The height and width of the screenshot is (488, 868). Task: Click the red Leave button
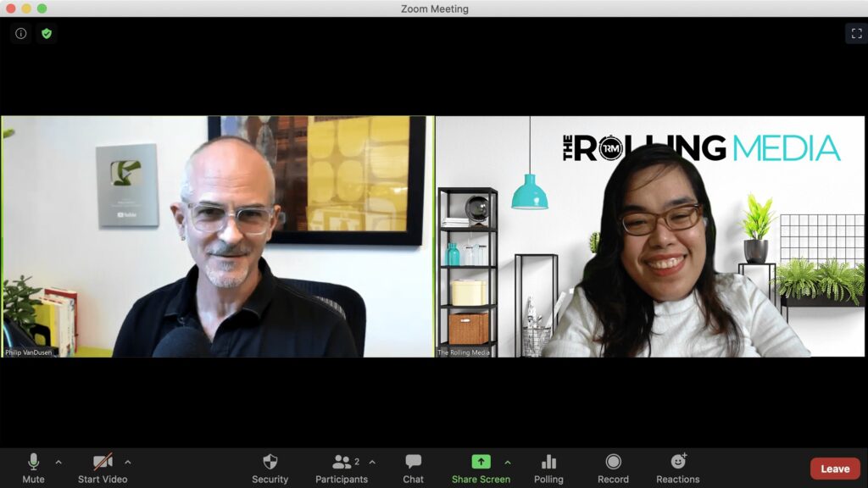coord(834,469)
